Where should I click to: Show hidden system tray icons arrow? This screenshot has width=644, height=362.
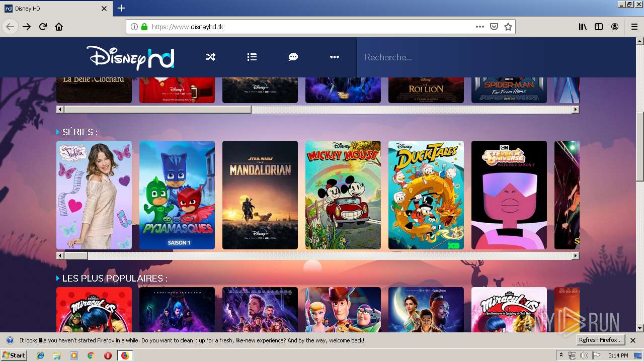coord(561,355)
